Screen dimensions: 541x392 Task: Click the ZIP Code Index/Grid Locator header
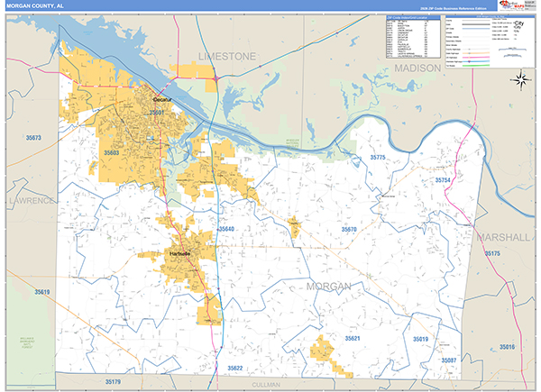tap(413, 17)
